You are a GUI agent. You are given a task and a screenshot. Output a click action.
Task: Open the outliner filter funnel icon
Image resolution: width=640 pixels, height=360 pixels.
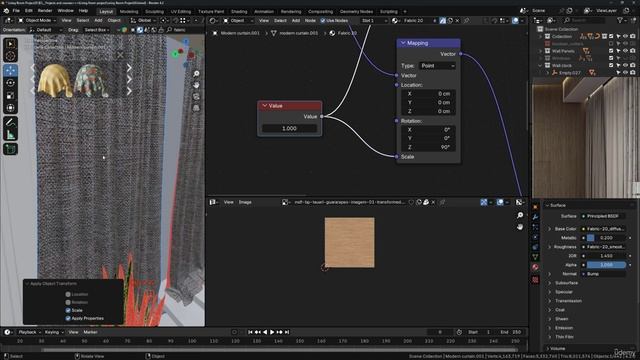pos(620,20)
